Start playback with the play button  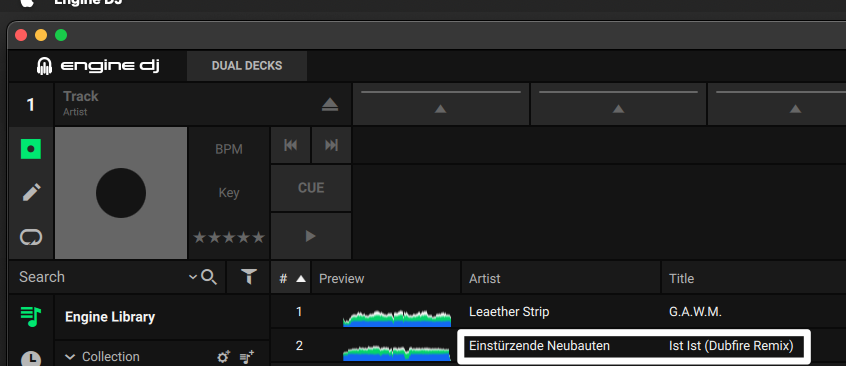coord(311,236)
